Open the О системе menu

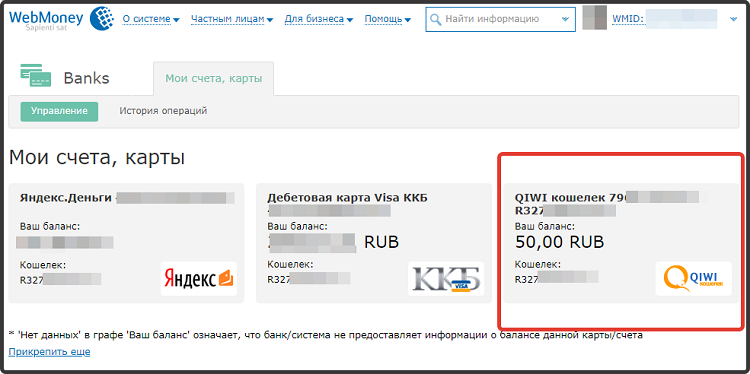151,19
